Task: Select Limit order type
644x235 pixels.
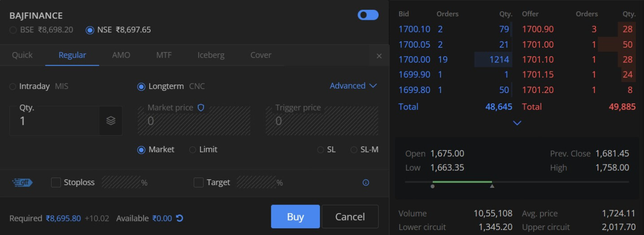Action: pyautogui.click(x=192, y=150)
